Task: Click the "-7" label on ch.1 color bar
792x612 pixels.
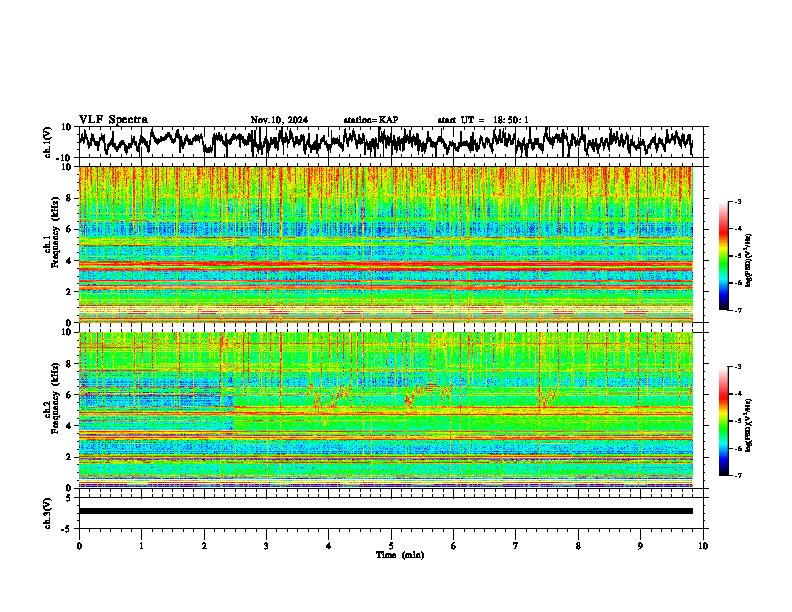Action: pyautogui.click(x=738, y=311)
